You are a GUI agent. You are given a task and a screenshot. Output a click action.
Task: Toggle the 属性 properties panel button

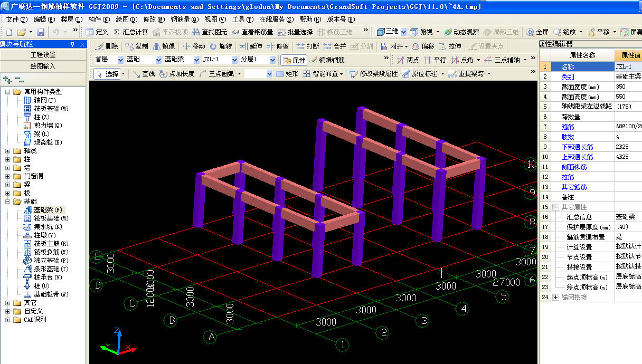coord(294,60)
